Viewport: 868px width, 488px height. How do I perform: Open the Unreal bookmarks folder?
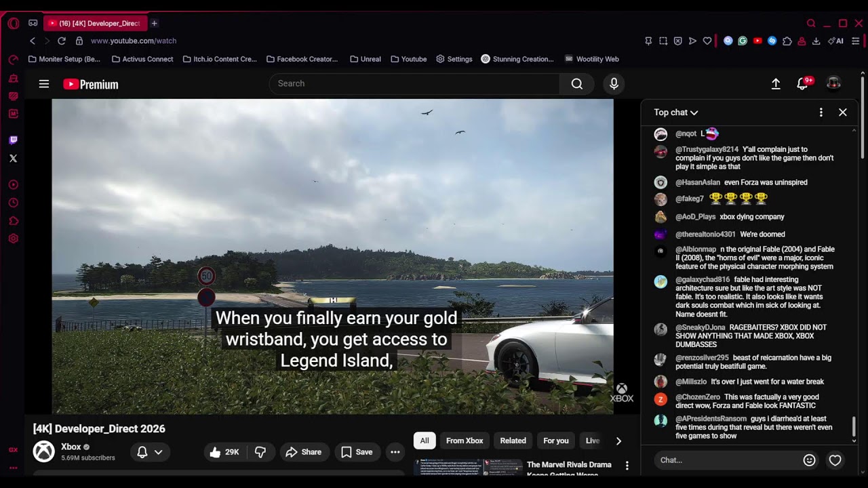point(366,59)
